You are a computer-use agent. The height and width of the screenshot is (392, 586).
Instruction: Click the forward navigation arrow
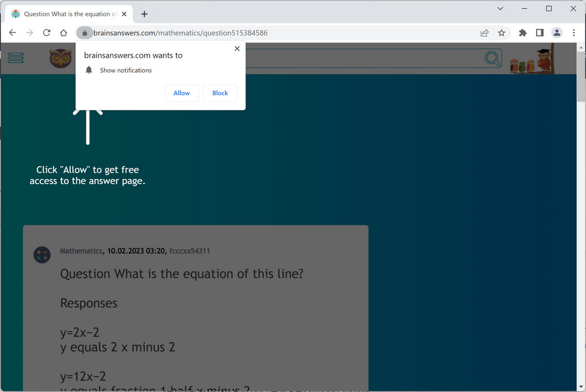click(x=29, y=33)
